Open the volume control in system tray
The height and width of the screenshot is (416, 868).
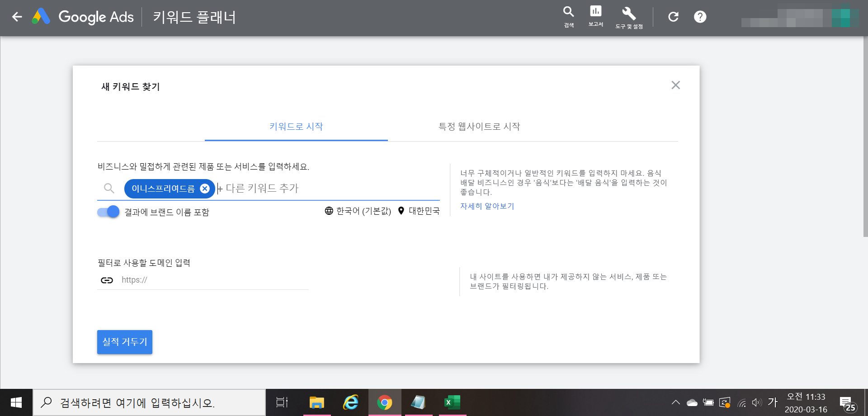point(757,402)
